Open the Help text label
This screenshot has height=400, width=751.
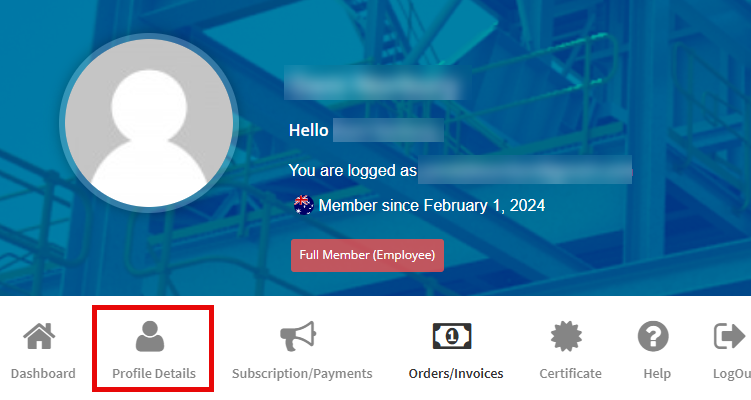point(657,374)
